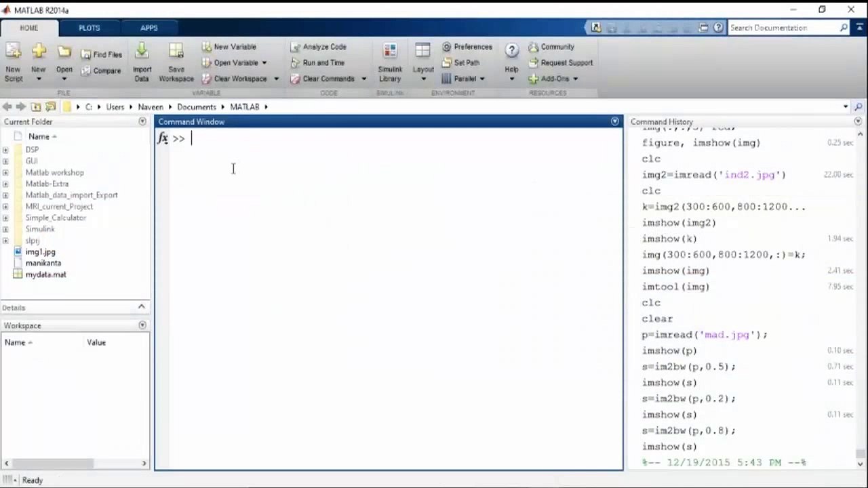Open the Community link

pos(551,47)
